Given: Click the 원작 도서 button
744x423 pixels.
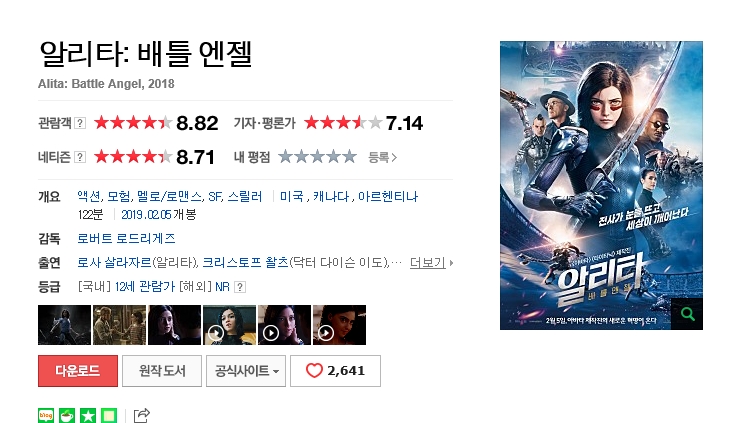Looking at the screenshot, I should [162, 371].
